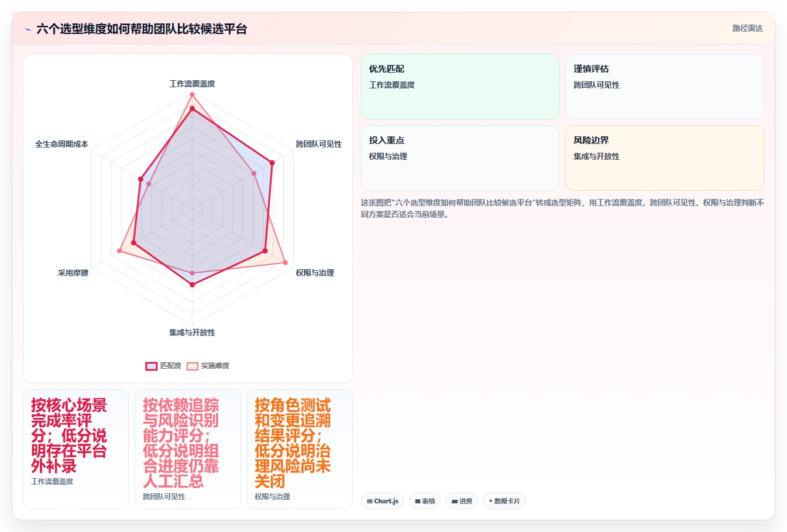
Task: Click the Chart.js tag label
Action: [386, 501]
